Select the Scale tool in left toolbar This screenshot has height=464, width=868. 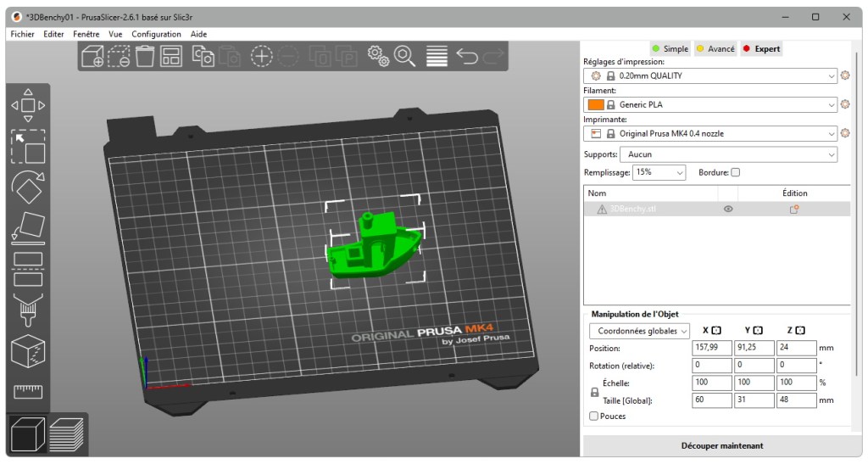(x=28, y=146)
